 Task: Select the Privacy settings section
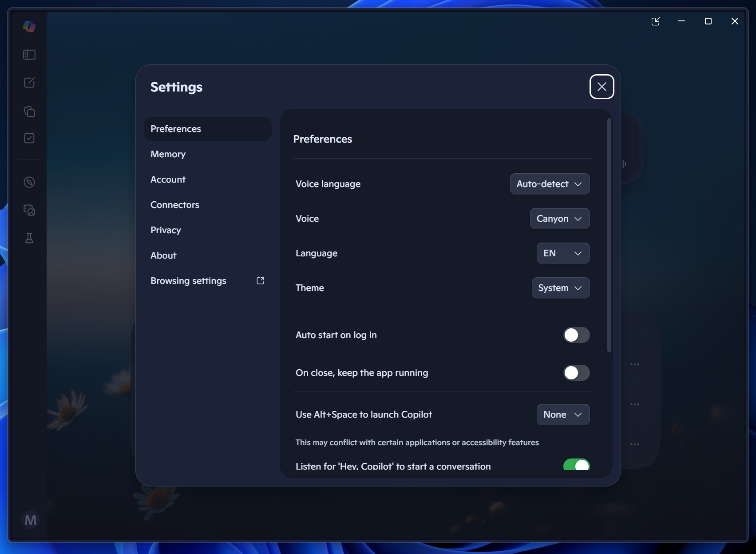[x=165, y=230]
